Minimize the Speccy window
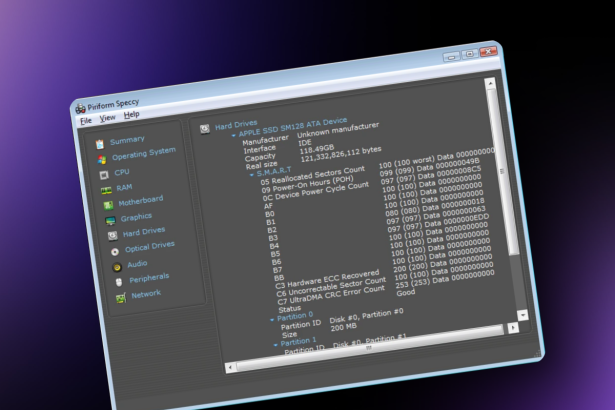The width and height of the screenshot is (615, 410). point(451,56)
